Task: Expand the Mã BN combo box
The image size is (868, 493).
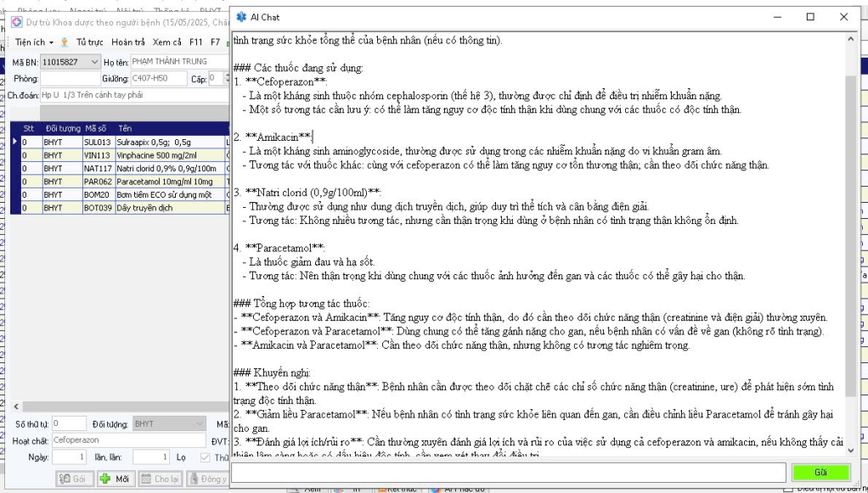Action: 94,62
